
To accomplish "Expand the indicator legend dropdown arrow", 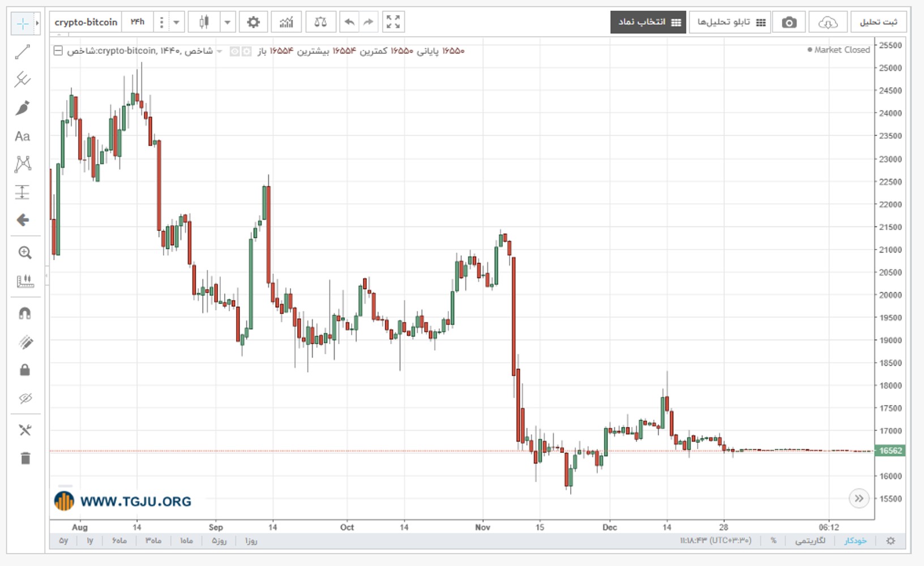I will [220, 52].
